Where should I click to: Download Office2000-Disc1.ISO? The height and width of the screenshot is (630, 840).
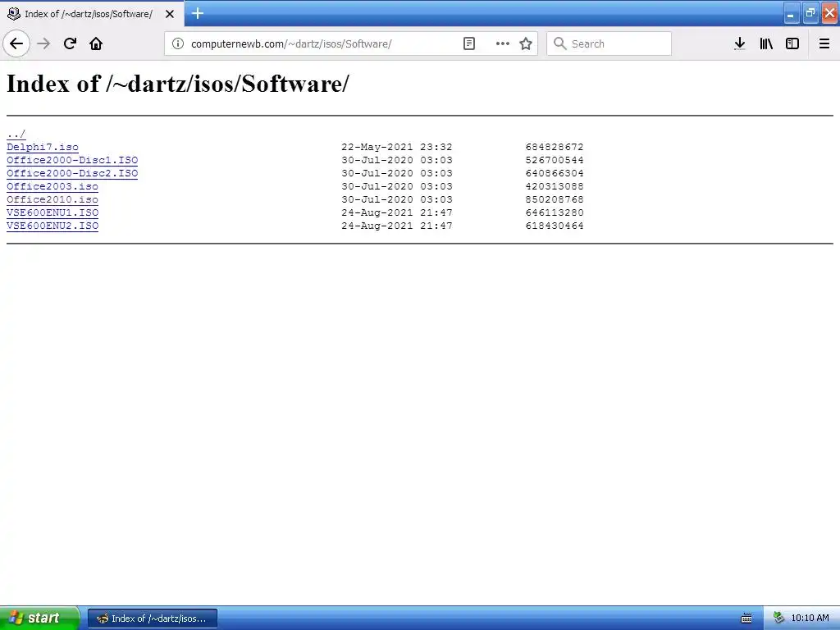72,160
